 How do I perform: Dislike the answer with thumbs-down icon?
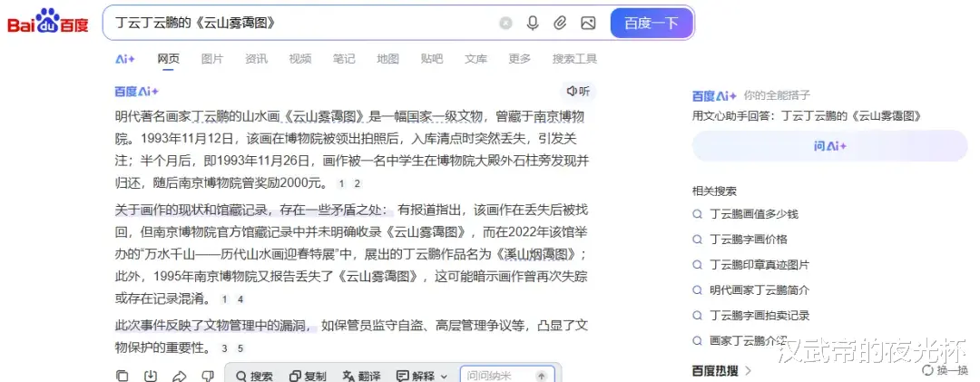[x=208, y=377]
